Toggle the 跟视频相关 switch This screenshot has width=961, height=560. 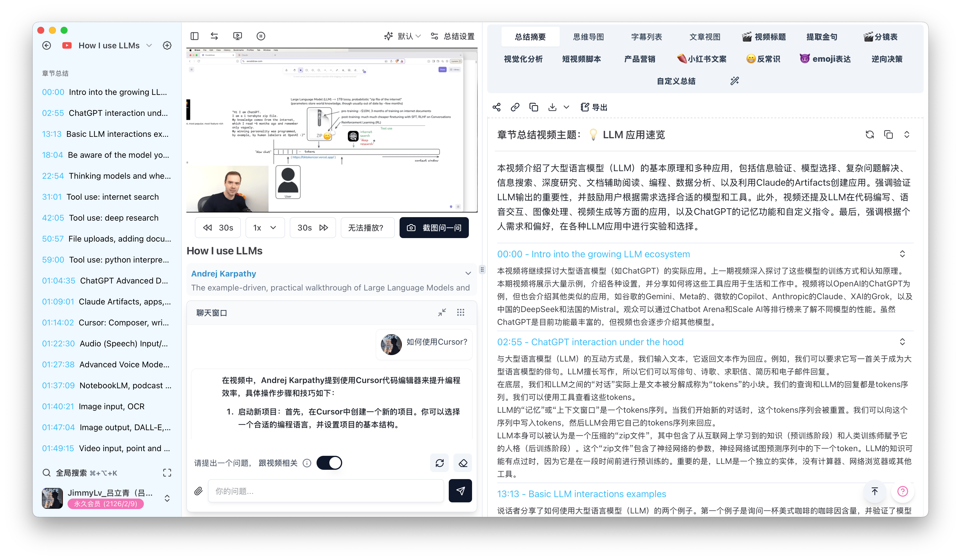pyautogui.click(x=329, y=463)
